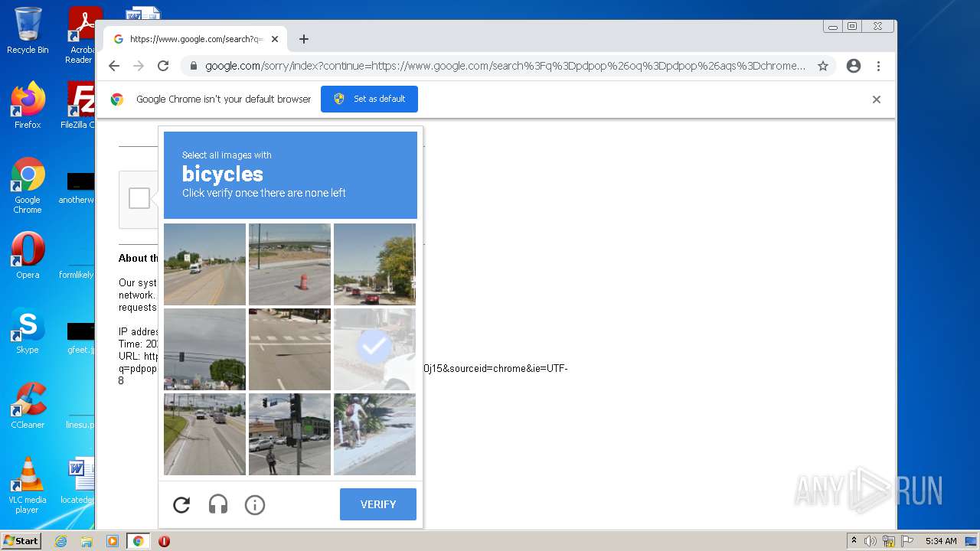Image resolution: width=980 pixels, height=551 pixels.
Task: Open VLC media player shortcut
Action: [28, 485]
